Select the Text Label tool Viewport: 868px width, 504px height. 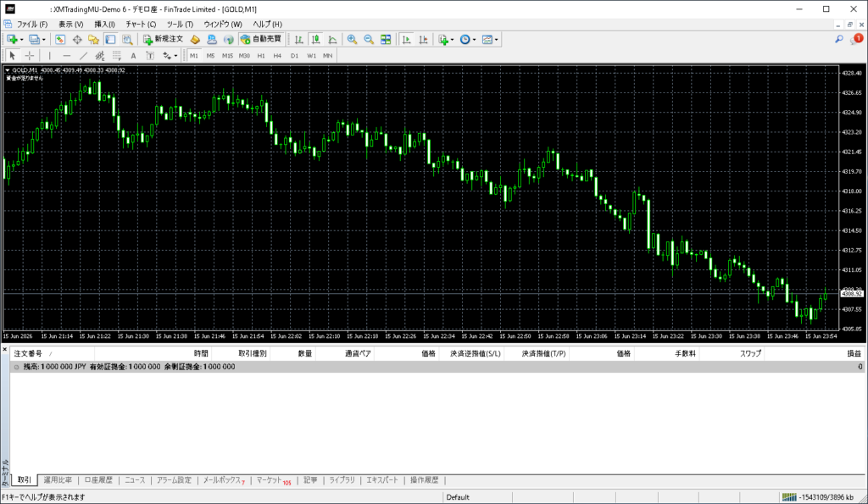[x=150, y=55]
